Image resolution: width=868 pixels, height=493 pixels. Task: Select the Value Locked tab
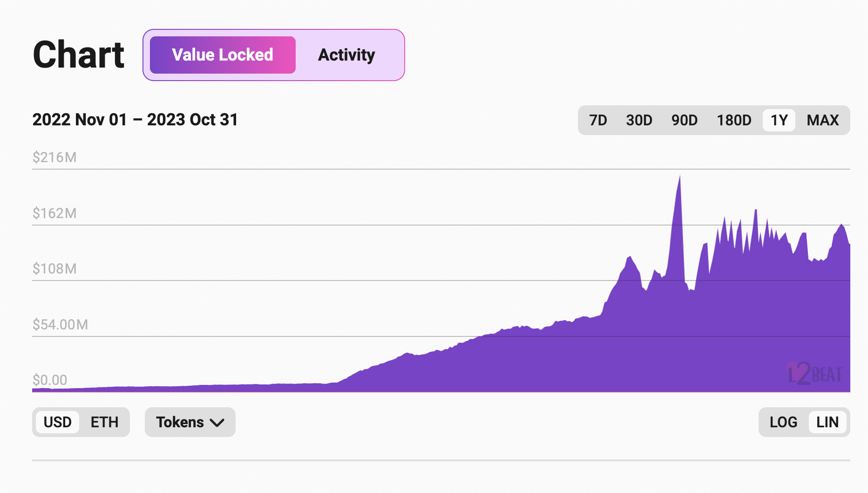pos(223,55)
